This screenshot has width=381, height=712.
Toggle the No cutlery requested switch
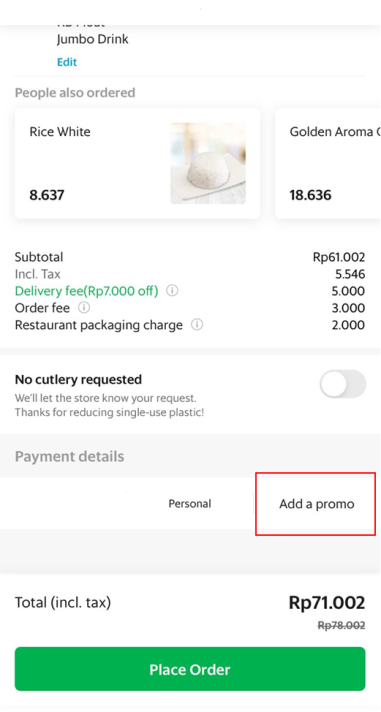coord(343,384)
